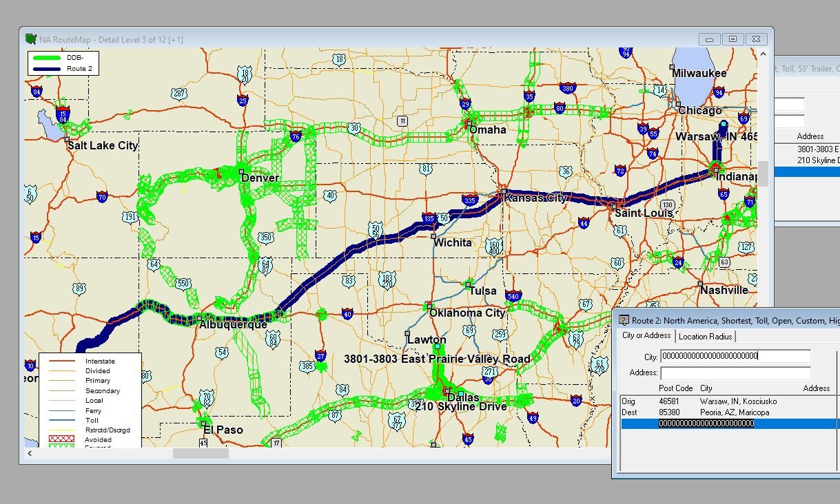Click the Address input field in Route 2
Image resolution: width=840 pixels, height=504 pixels.
tap(735, 372)
